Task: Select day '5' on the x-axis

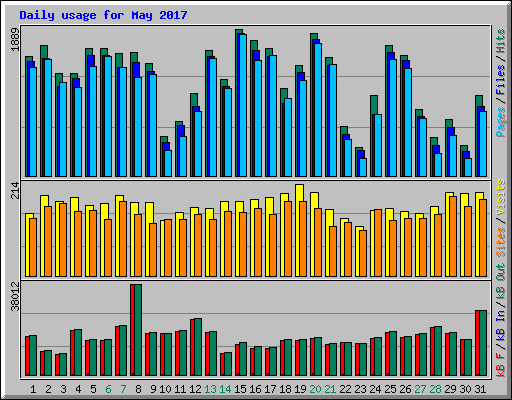Action: pos(93,389)
